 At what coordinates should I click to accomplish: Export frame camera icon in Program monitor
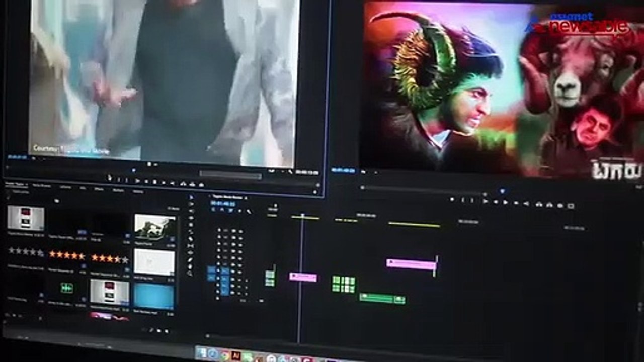tap(559, 205)
